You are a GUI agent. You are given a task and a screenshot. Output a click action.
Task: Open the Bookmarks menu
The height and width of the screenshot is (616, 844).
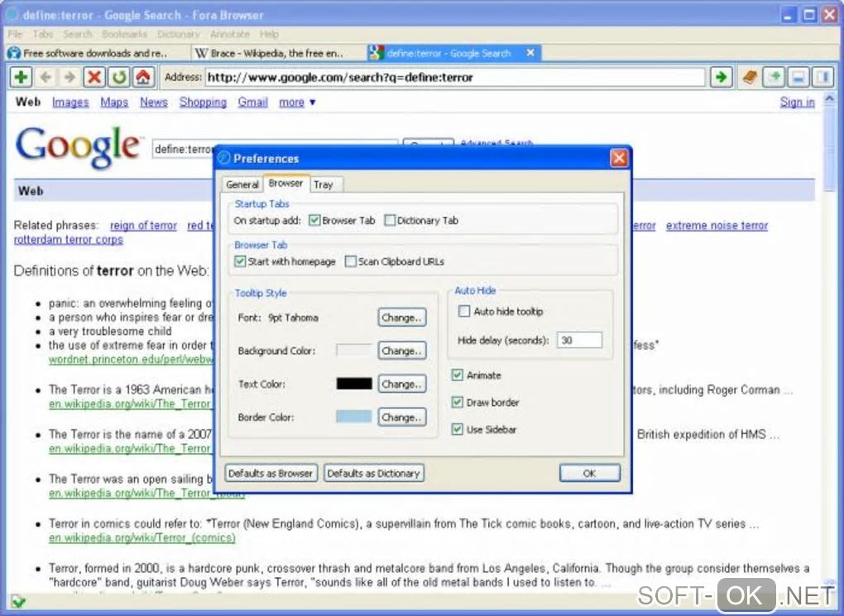(124, 34)
